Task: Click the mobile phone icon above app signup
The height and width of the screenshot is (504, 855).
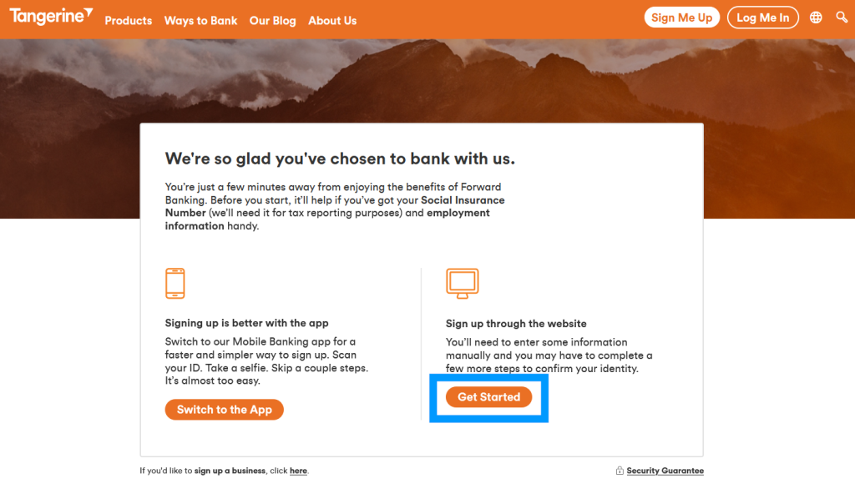Action: coord(175,283)
